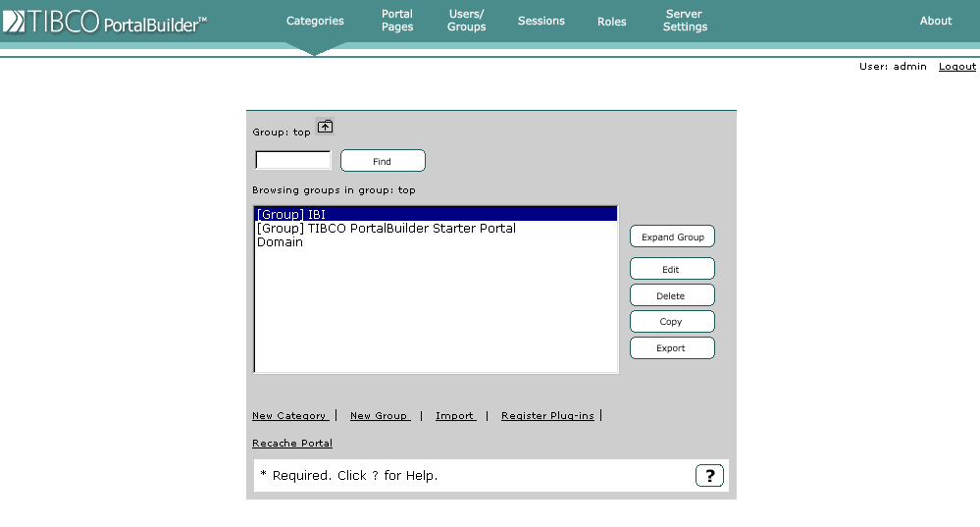Click the Delete button

[x=671, y=295]
